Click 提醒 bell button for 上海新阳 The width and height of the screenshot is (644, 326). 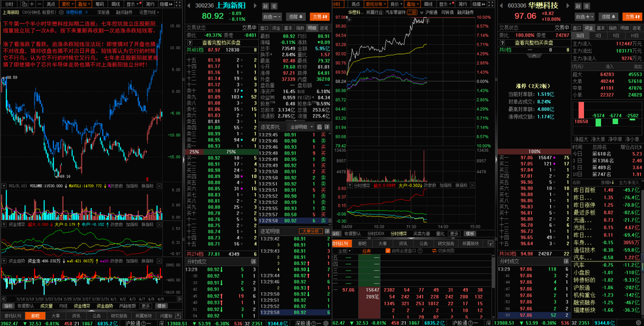pos(296,17)
